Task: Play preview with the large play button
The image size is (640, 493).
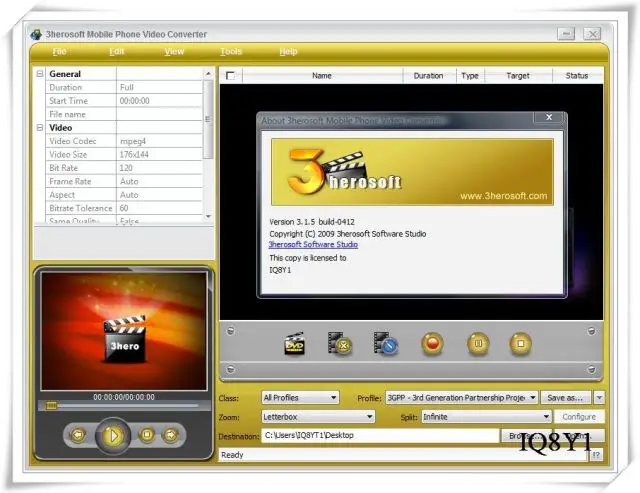Action: tap(113, 435)
